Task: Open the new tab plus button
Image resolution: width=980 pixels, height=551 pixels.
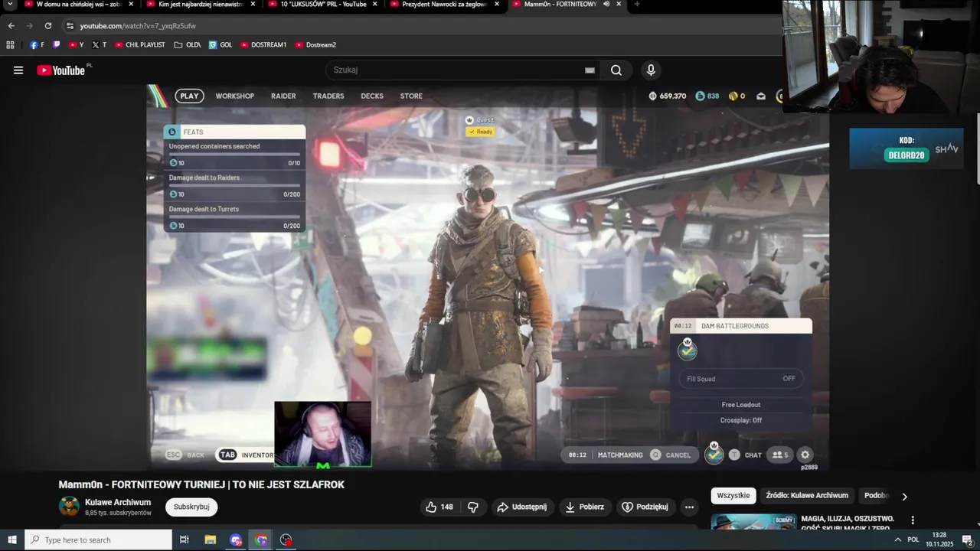Action: pos(636,4)
